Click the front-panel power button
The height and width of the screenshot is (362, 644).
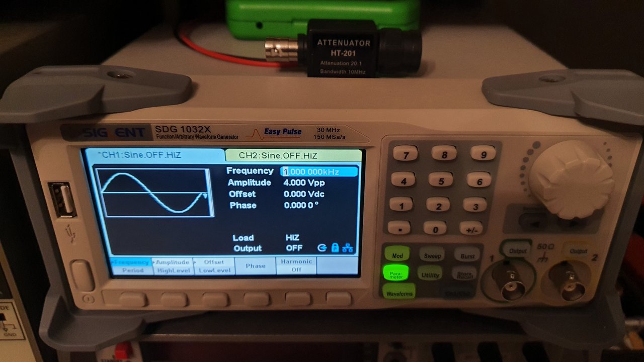(x=82, y=276)
